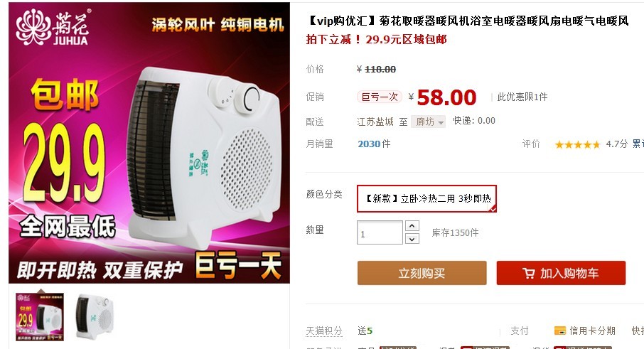
Task: Select the first promotional thumbnail image
Action: tap(40, 317)
